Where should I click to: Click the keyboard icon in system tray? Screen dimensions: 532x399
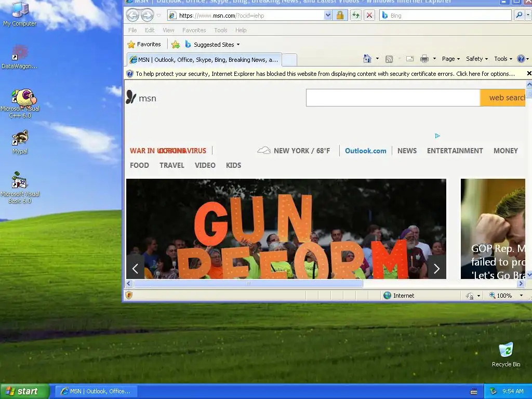[474, 391]
